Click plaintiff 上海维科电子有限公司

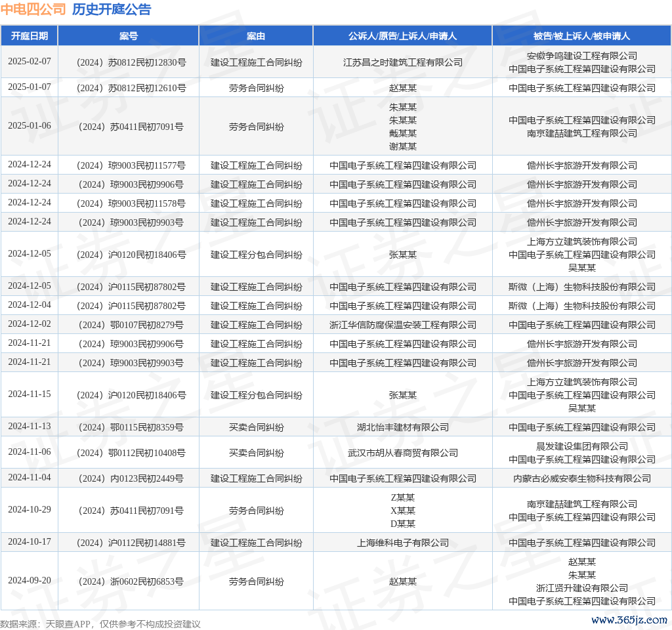coord(402,543)
